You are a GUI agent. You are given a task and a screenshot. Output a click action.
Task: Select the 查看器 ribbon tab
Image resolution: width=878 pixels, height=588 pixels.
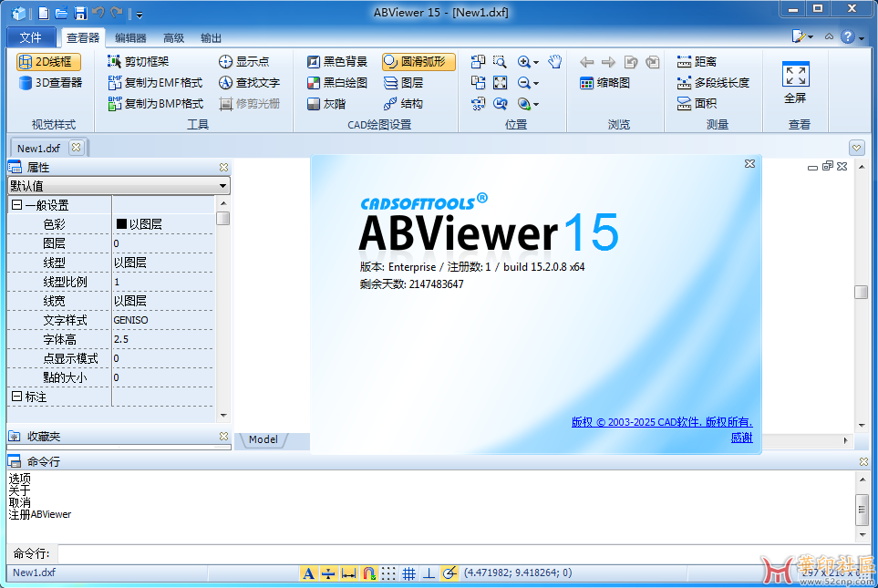[x=83, y=37]
